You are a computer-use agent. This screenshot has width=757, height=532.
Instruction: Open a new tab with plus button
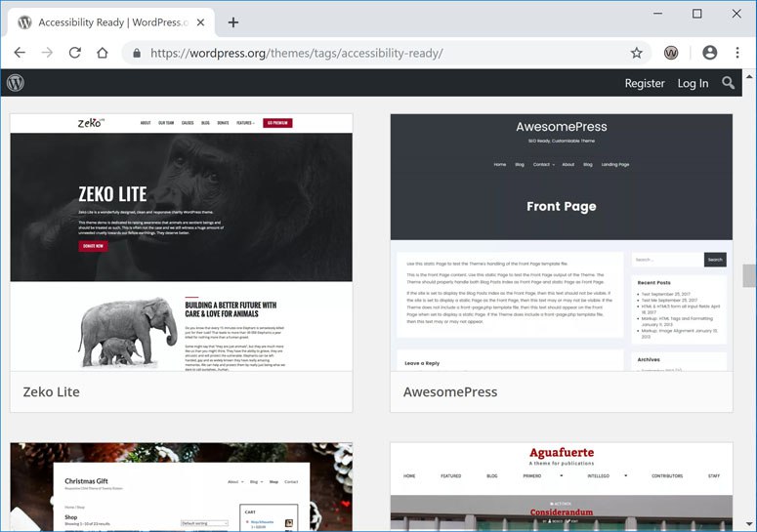tap(233, 22)
